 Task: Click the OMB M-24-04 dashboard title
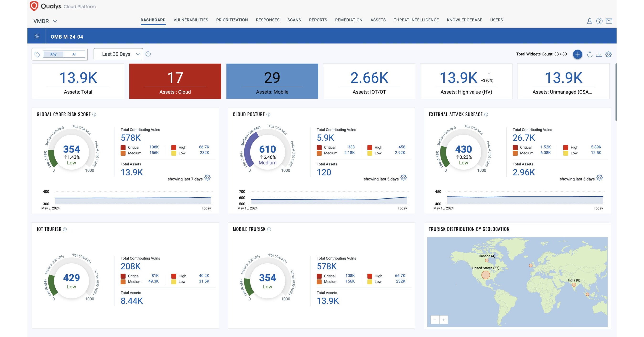coord(67,37)
